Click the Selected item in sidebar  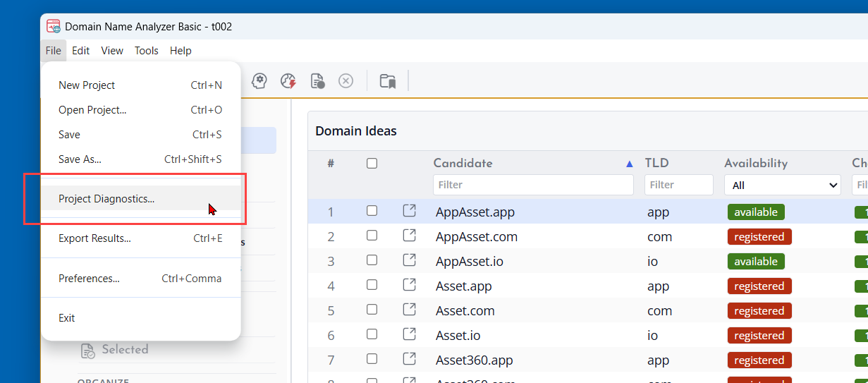tap(125, 350)
